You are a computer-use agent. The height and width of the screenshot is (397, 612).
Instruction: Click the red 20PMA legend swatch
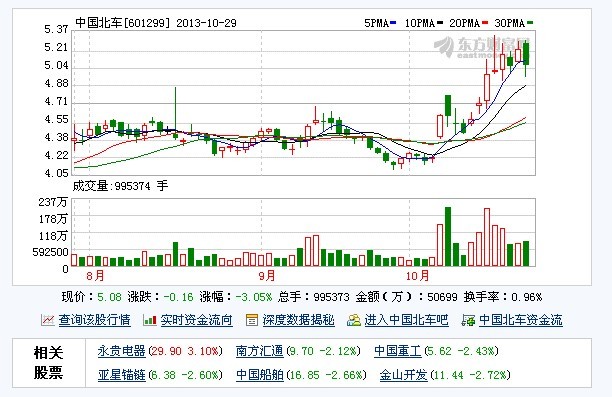tap(485, 23)
